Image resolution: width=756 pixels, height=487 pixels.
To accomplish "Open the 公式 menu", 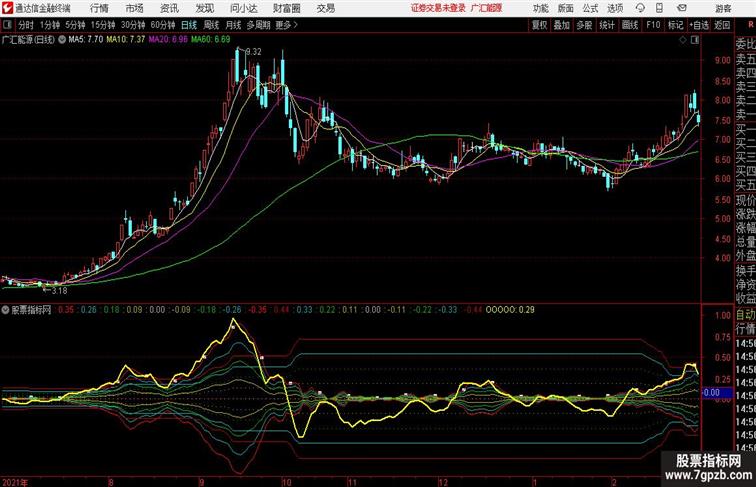I will (590, 8).
